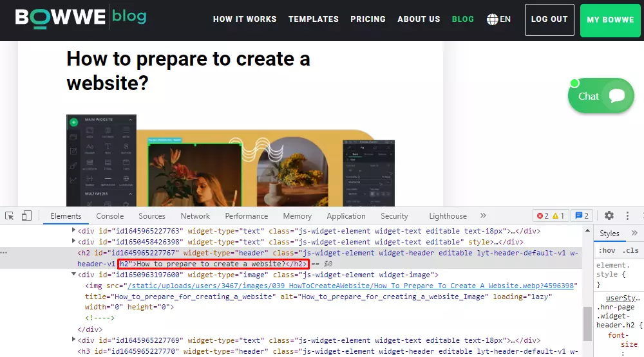Screen dimensions: 644x357
Task: Open the image src webp link
Action: (x=352, y=286)
